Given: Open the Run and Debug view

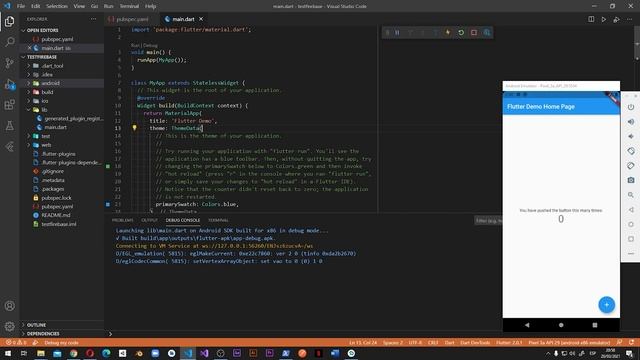Looking at the screenshot, I should coord(9,84).
